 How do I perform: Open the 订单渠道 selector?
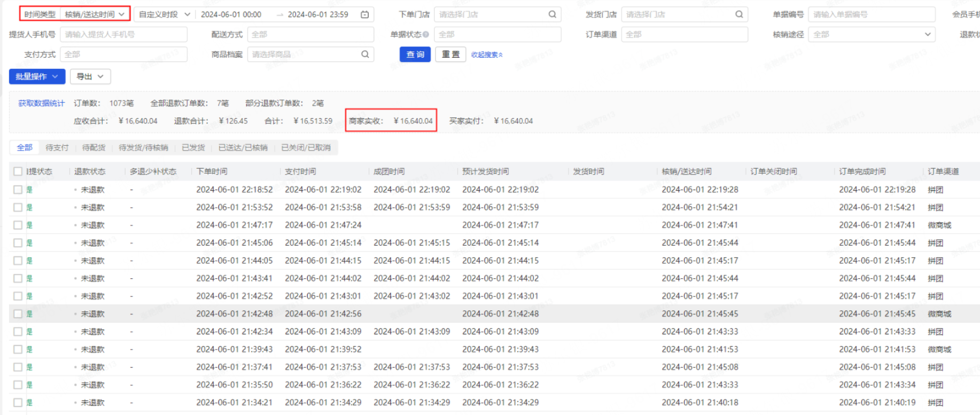(x=685, y=34)
